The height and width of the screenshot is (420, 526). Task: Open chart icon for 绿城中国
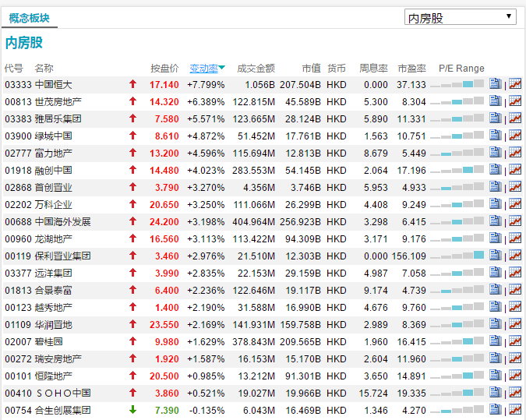[515, 135]
